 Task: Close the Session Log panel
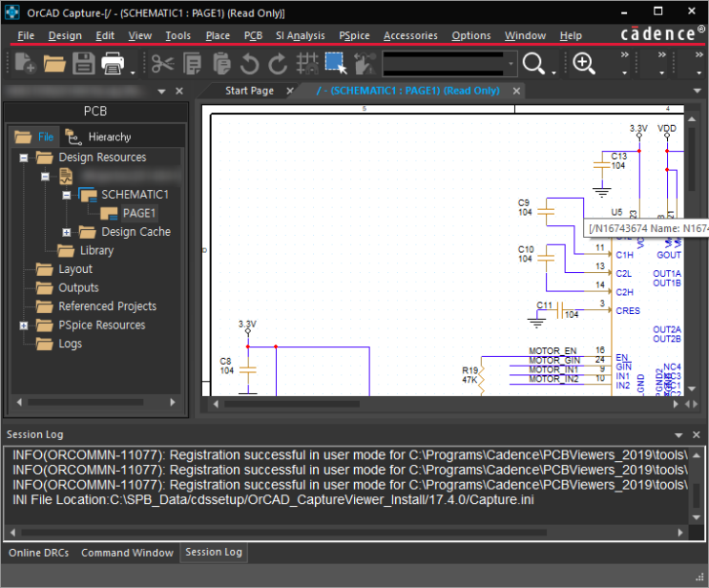[696, 434]
